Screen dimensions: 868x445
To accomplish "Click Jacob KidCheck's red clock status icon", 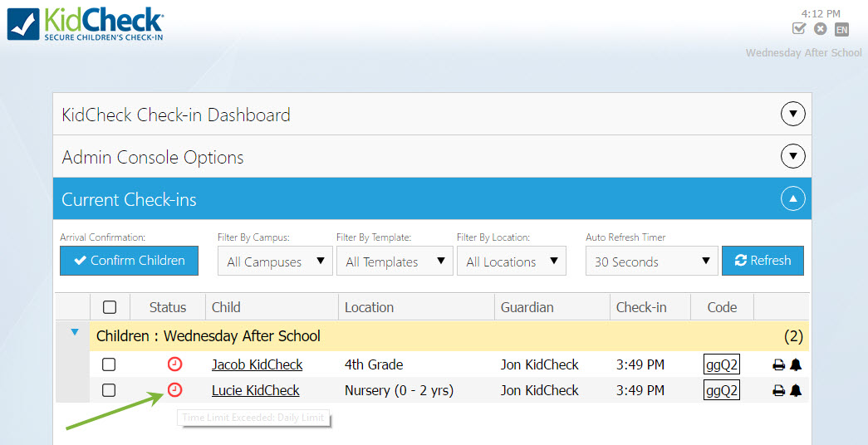I will (x=174, y=364).
